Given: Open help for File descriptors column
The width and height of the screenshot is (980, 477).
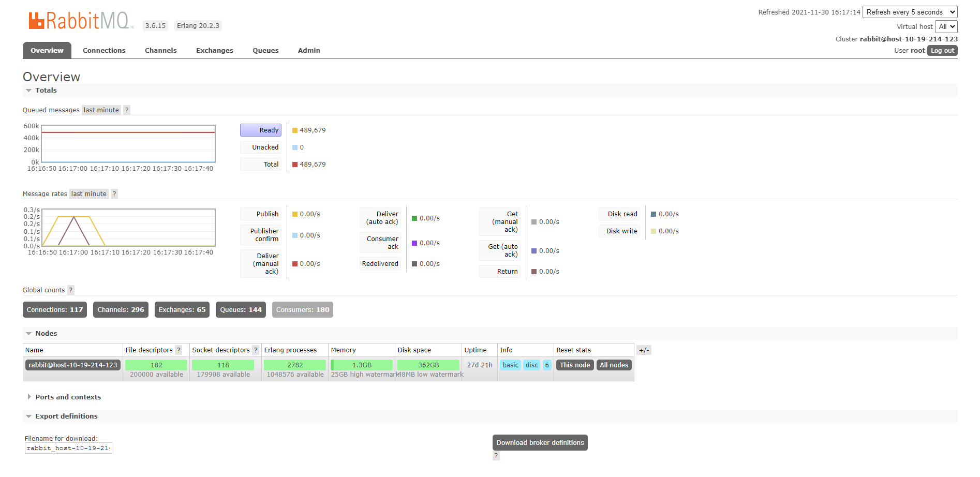Looking at the screenshot, I should click(x=179, y=350).
